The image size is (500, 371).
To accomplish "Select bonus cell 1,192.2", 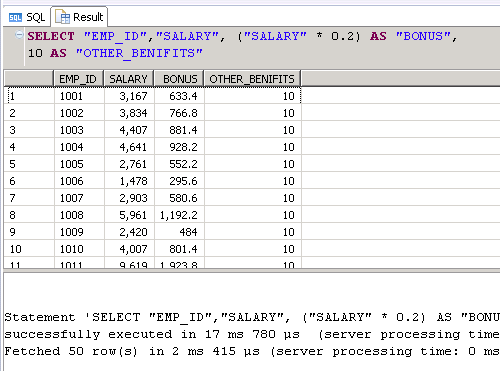I will pos(179,215).
